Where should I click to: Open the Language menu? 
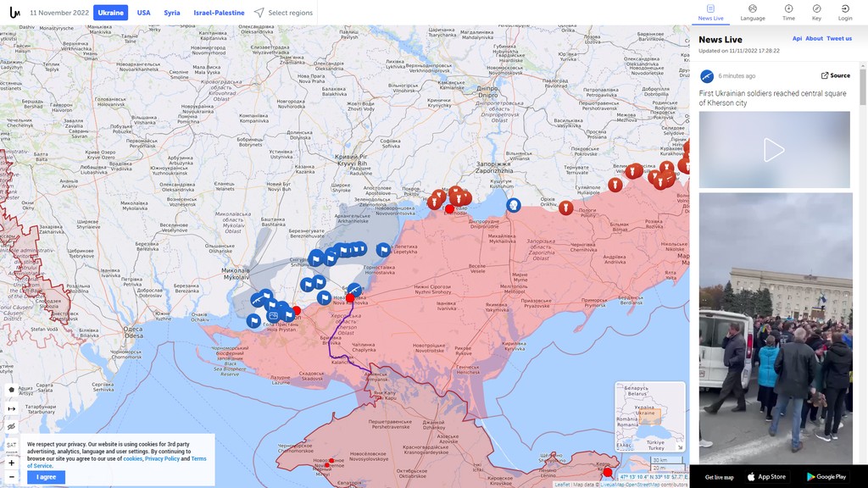click(x=753, y=12)
